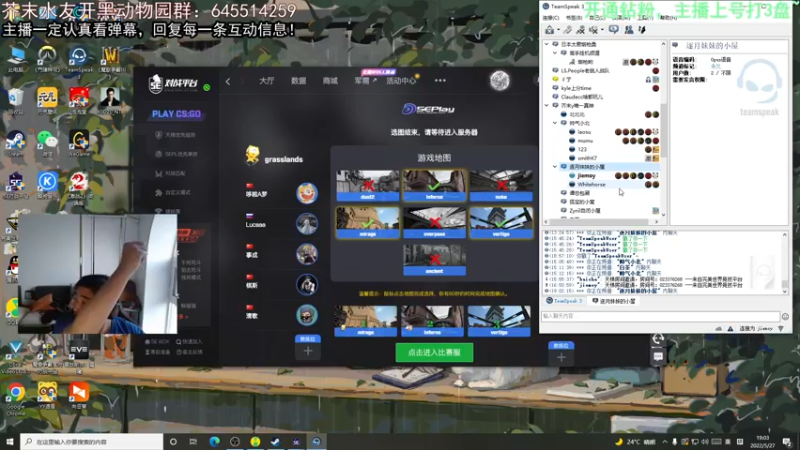Viewport: 800px width, 450px height.
Task: Collapse the selected channel containing jiemey
Action: tap(555, 167)
